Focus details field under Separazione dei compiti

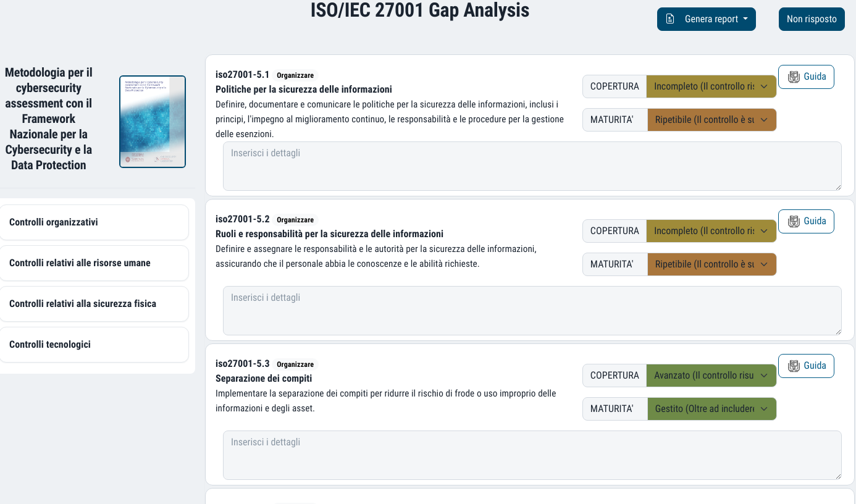pos(532,455)
